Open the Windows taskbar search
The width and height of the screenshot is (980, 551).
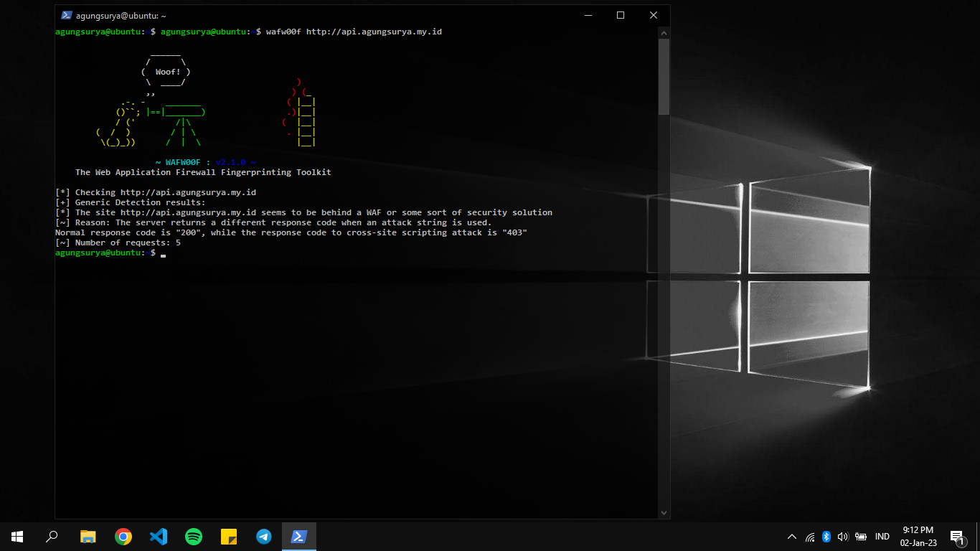[x=52, y=537]
